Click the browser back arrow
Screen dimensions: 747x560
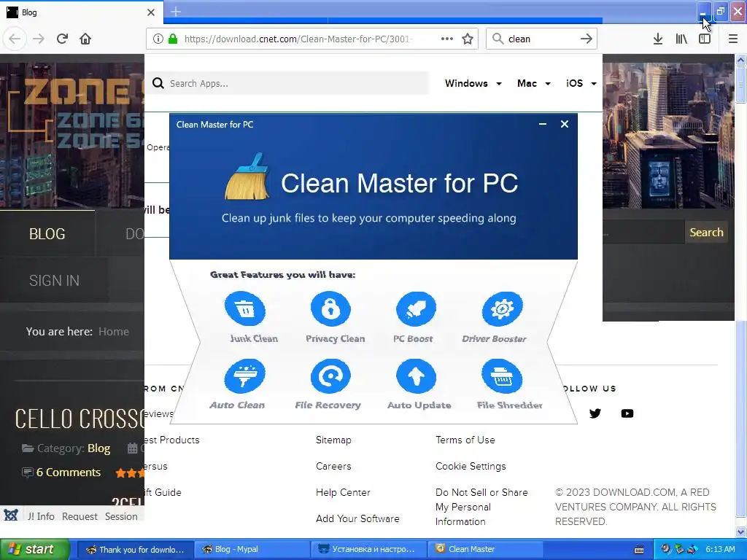(15, 39)
